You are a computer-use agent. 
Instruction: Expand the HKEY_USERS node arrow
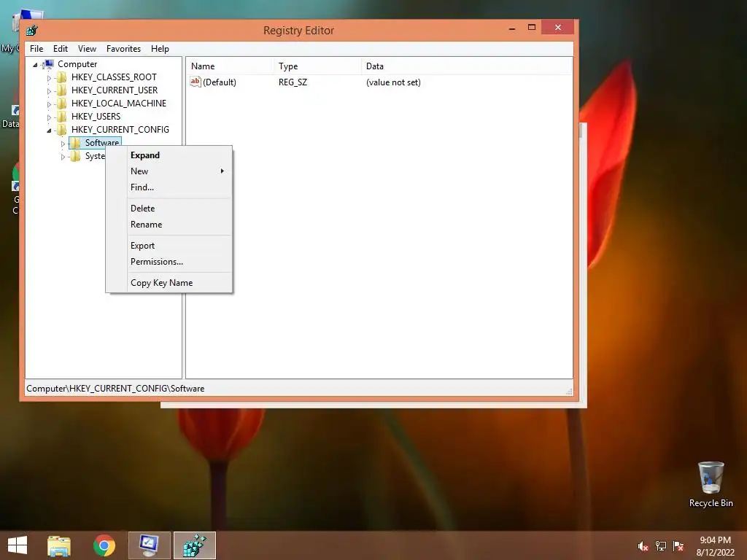[49, 117]
